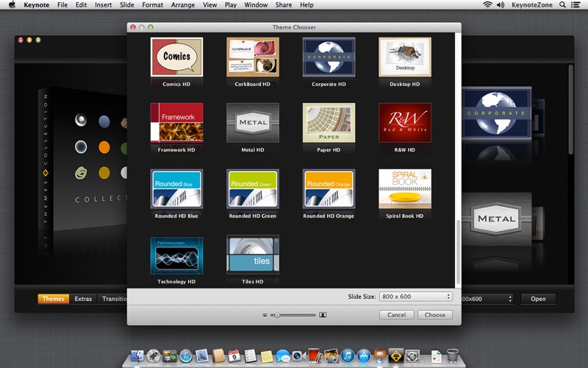Viewport: 588px width, 368px height.
Task: Open FaceTime camera icon in dock
Action: [298, 355]
